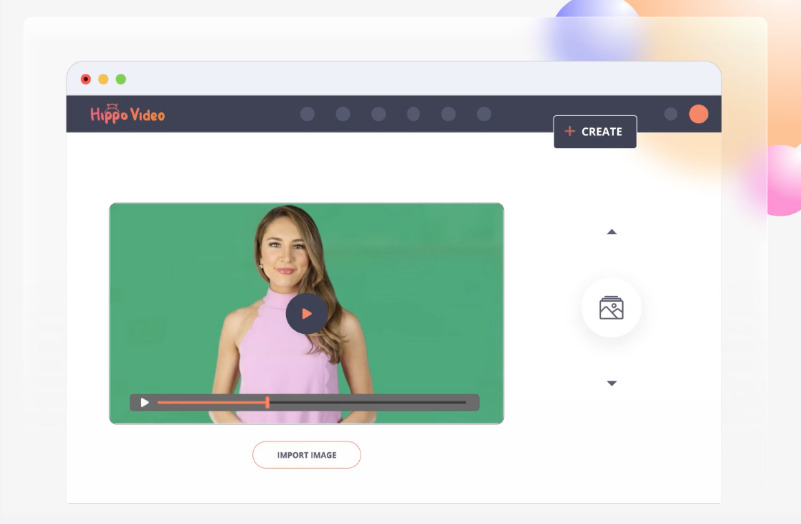Click the up arrow above image icon

(x=612, y=232)
